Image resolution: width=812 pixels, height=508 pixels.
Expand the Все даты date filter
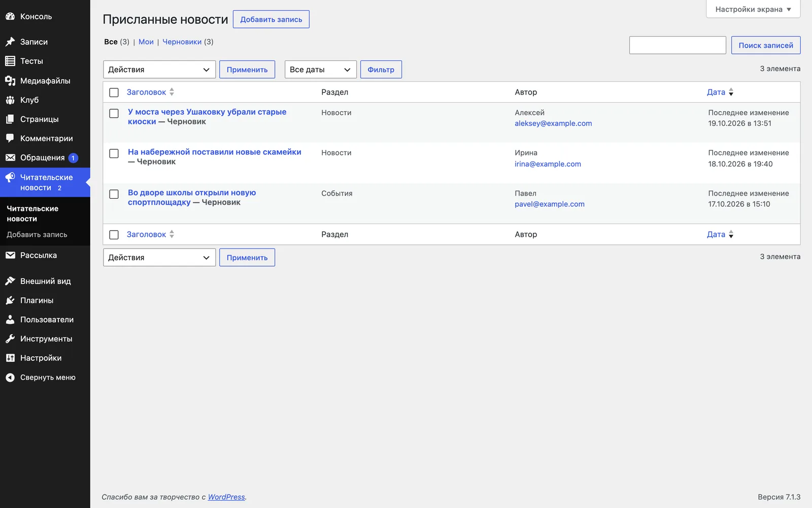(x=321, y=70)
